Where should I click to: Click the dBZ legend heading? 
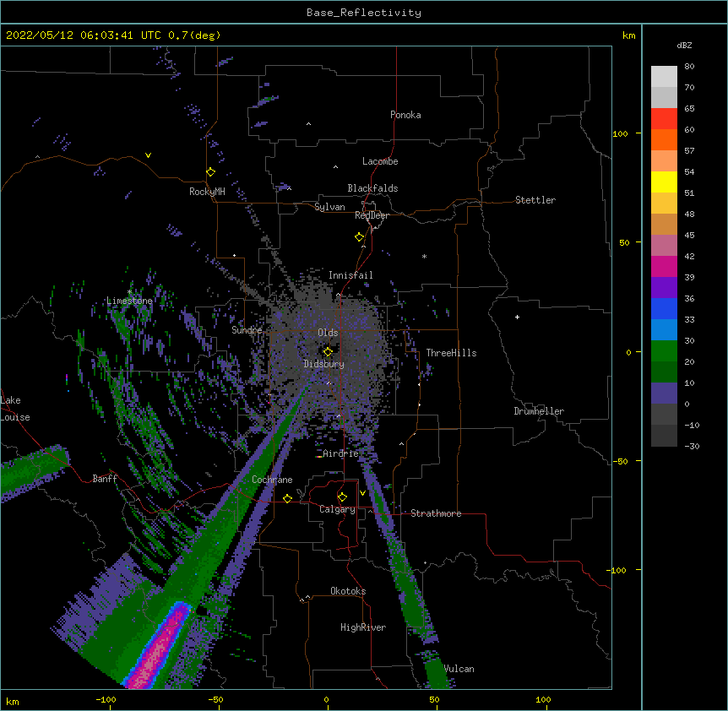tap(684, 45)
